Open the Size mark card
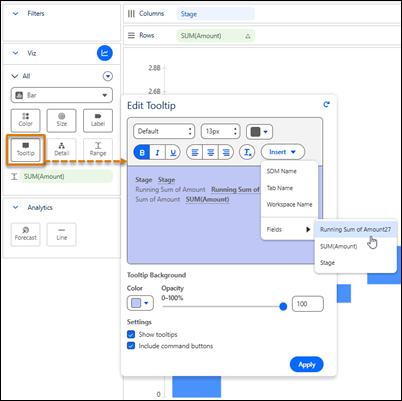The height and width of the screenshot is (401, 402). [x=62, y=120]
